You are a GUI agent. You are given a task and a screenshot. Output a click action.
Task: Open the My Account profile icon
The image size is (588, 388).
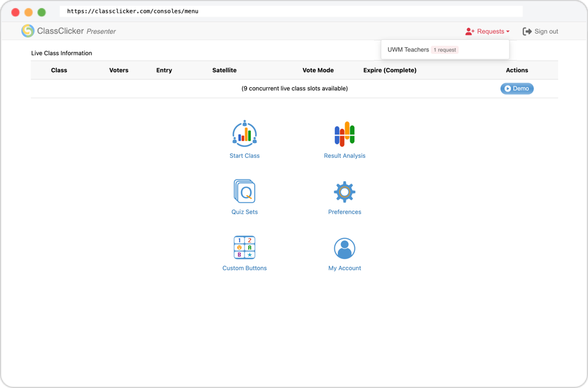tap(345, 248)
